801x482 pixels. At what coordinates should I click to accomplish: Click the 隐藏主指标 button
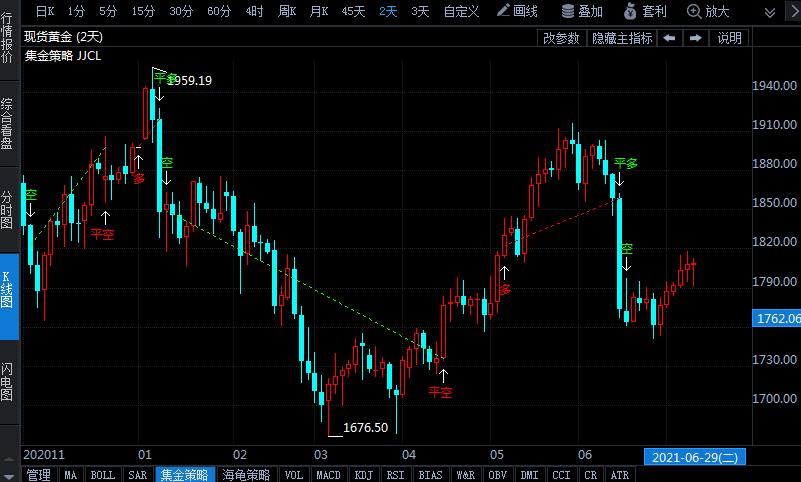click(622, 38)
